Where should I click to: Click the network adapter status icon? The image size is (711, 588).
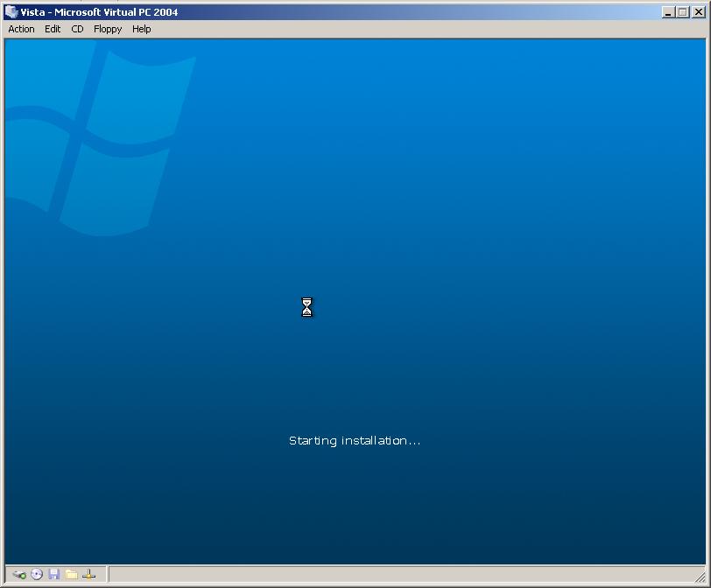[89, 574]
